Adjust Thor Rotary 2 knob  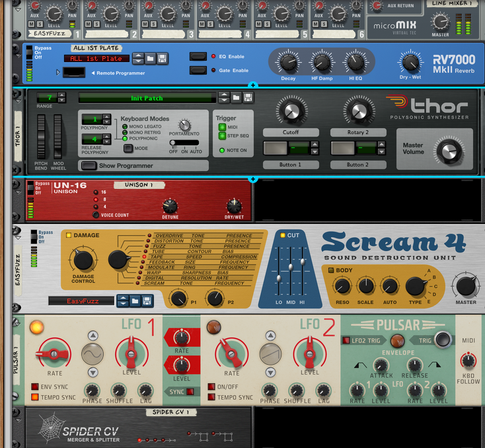coord(359,111)
